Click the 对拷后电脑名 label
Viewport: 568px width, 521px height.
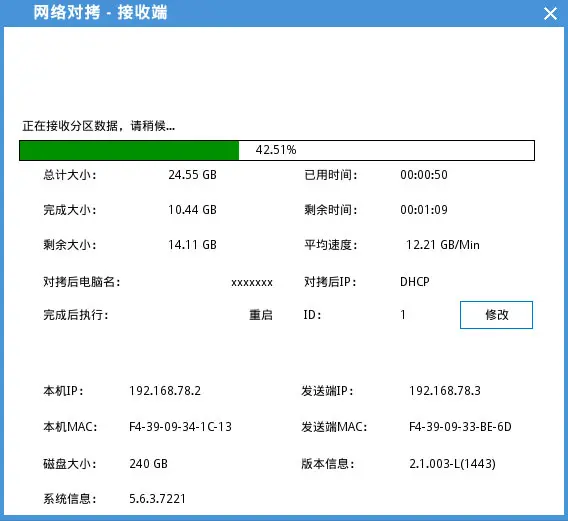pyautogui.click(x=82, y=282)
